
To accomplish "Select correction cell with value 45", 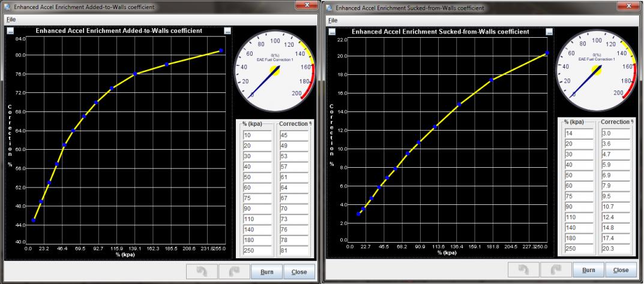I will [293, 135].
